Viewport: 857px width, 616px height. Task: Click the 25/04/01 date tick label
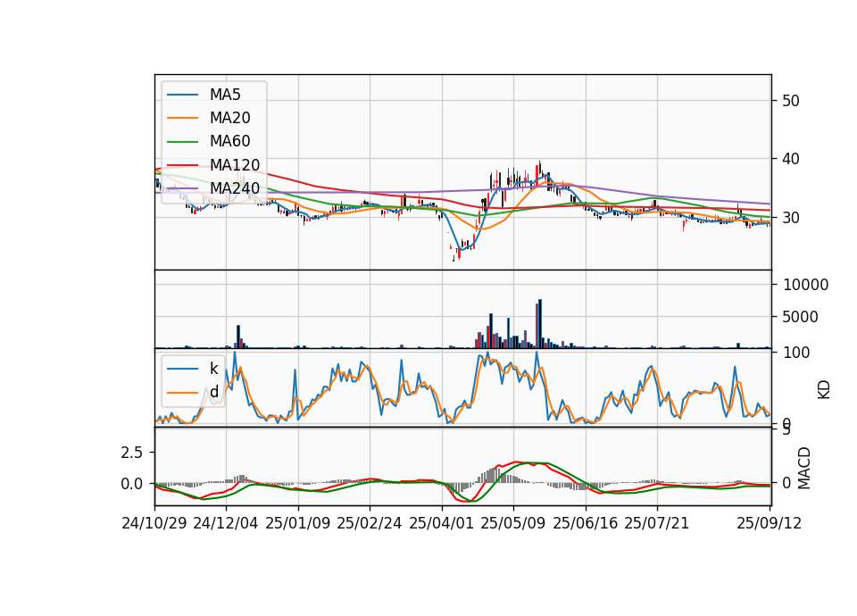pyautogui.click(x=442, y=524)
